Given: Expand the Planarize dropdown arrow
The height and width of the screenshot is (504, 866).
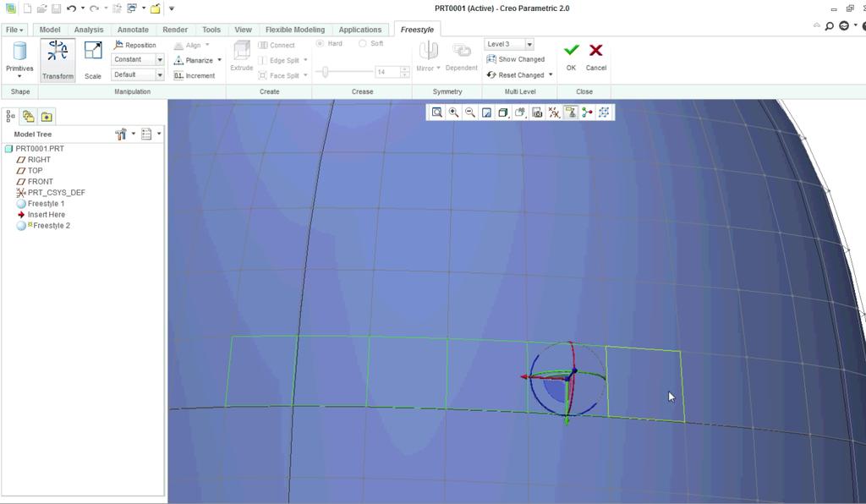Looking at the screenshot, I should pyautogui.click(x=219, y=60).
